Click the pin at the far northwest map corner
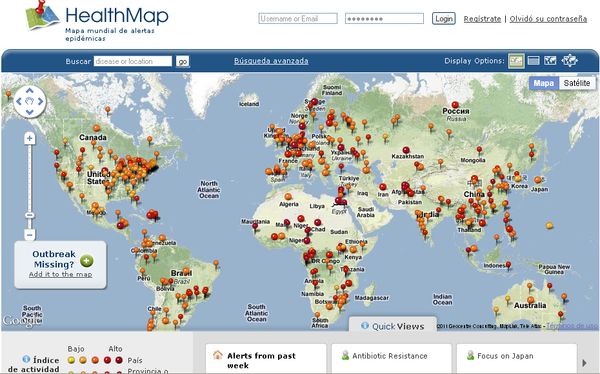Image resolution: width=600 pixels, height=374 pixels. [8, 94]
